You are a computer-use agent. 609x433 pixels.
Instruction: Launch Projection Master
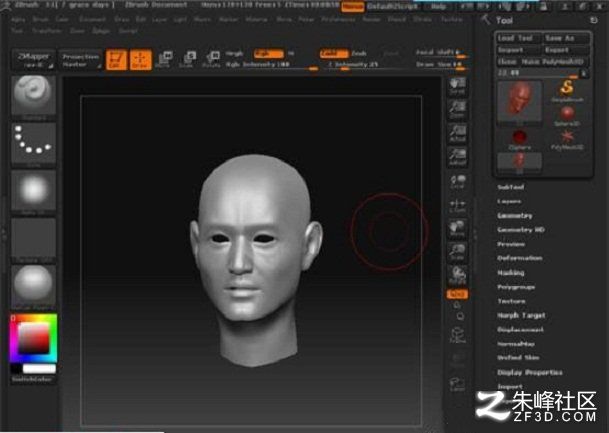click(x=81, y=60)
